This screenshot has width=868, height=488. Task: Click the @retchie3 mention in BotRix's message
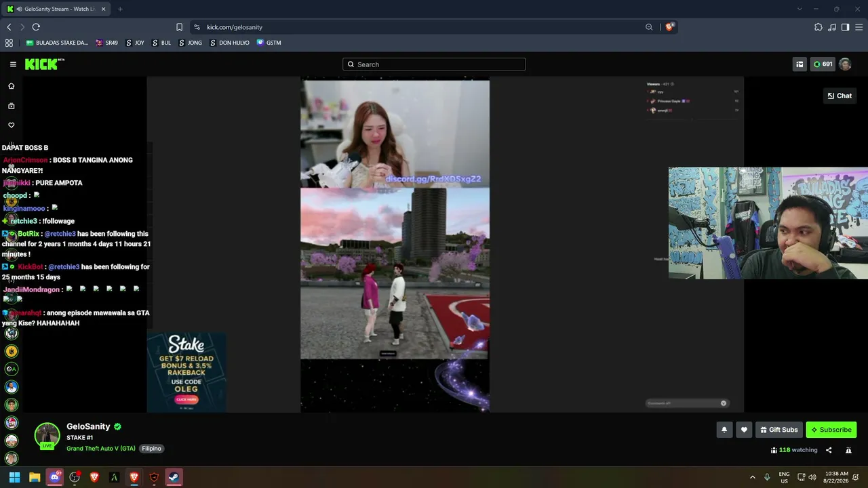point(60,234)
